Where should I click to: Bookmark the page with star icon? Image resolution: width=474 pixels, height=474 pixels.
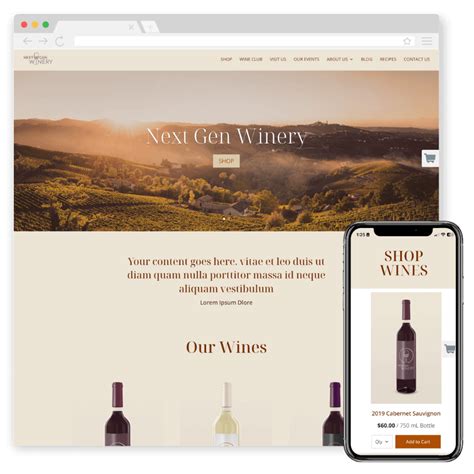point(407,41)
